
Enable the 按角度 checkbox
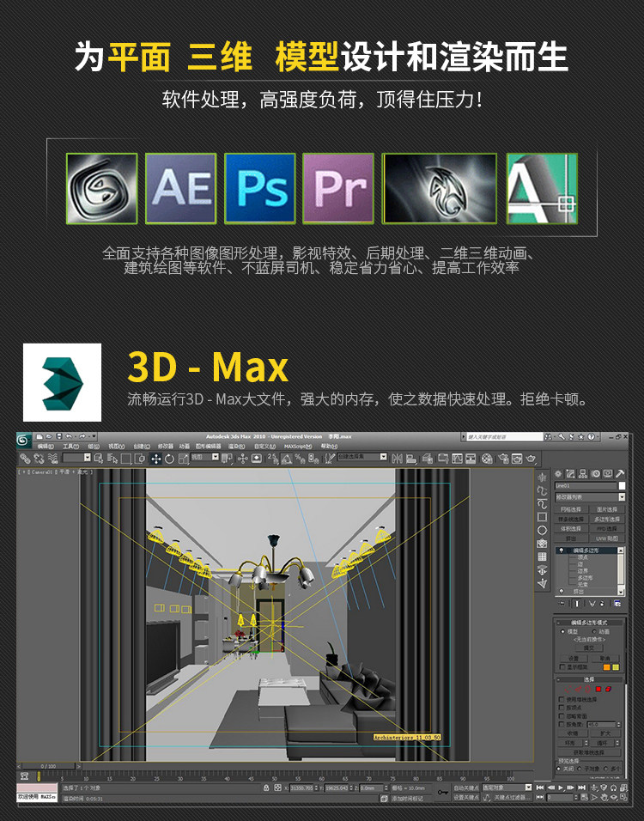coord(562,725)
